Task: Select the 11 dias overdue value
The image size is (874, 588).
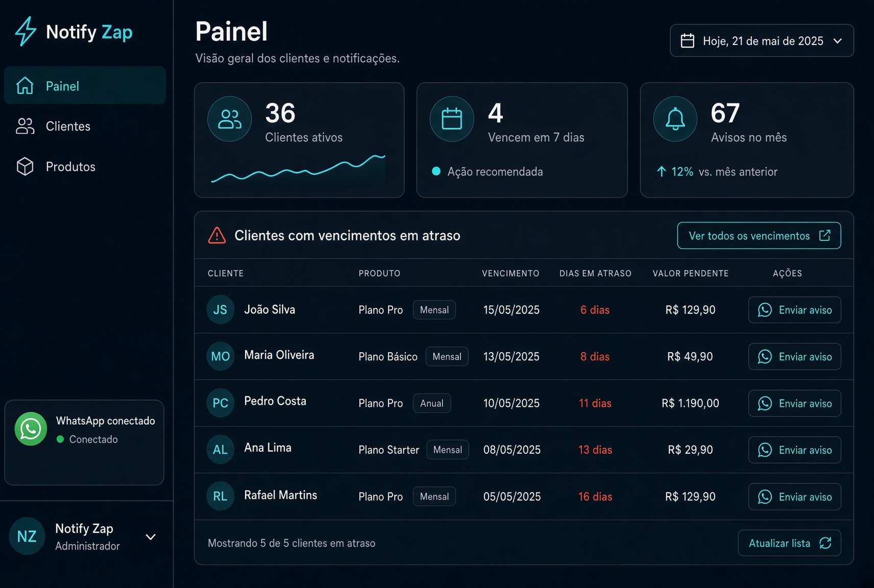Action: pyautogui.click(x=595, y=403)
